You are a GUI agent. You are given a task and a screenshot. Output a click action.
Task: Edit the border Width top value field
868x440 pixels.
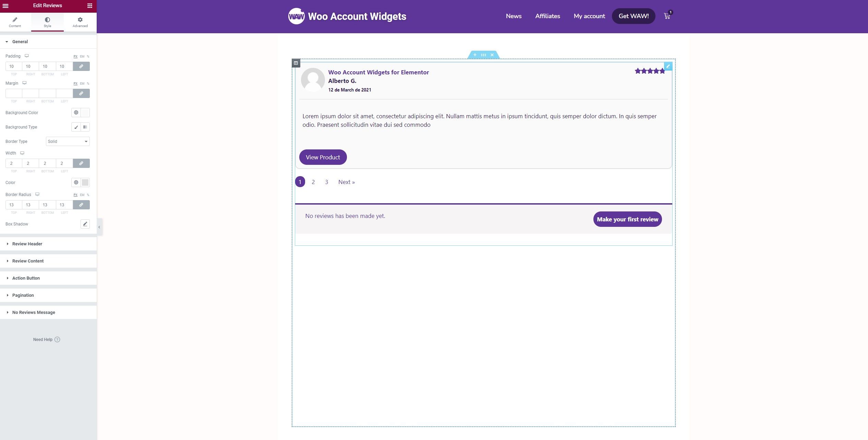coord(14,163)
